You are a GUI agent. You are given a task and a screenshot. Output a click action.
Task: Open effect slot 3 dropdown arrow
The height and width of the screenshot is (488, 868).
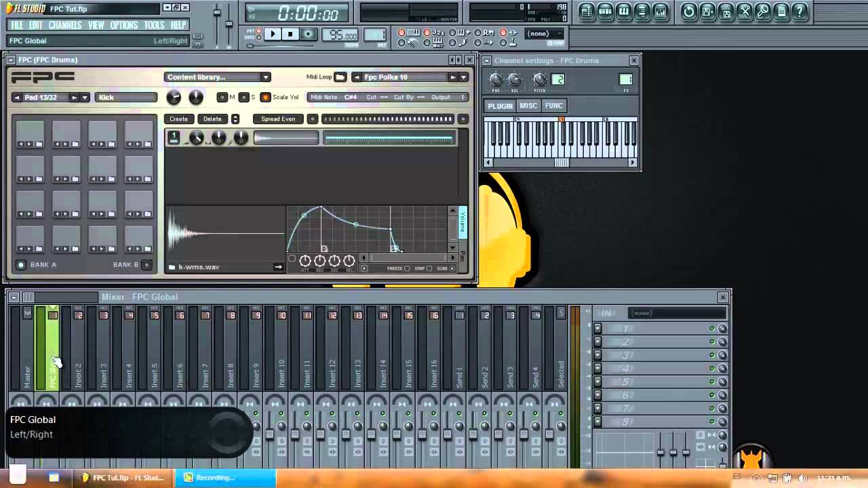tap(597, 355)
